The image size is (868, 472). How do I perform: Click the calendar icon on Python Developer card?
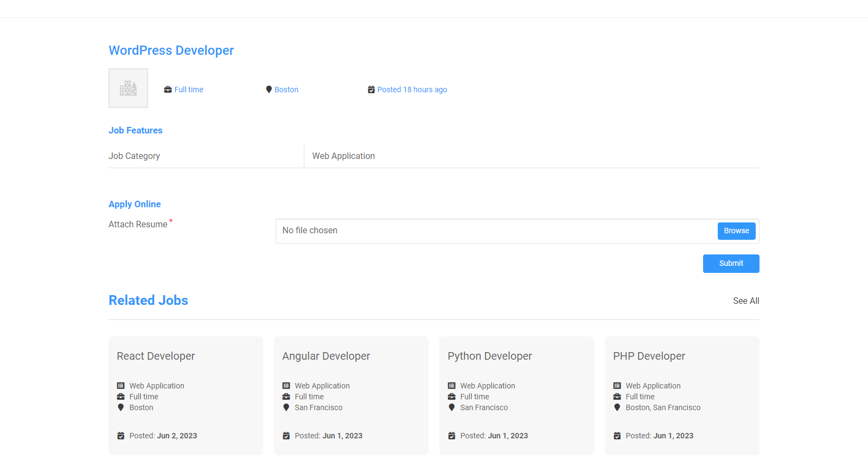coord(452,436)
